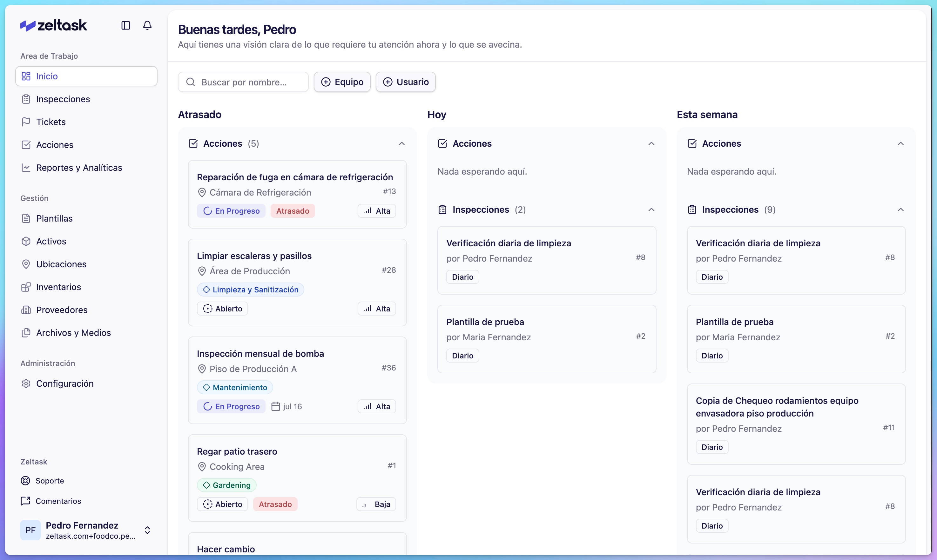Go to Inspecciones in the sidebar
This screenshot has height=560, width=937.
click(63, 99)
